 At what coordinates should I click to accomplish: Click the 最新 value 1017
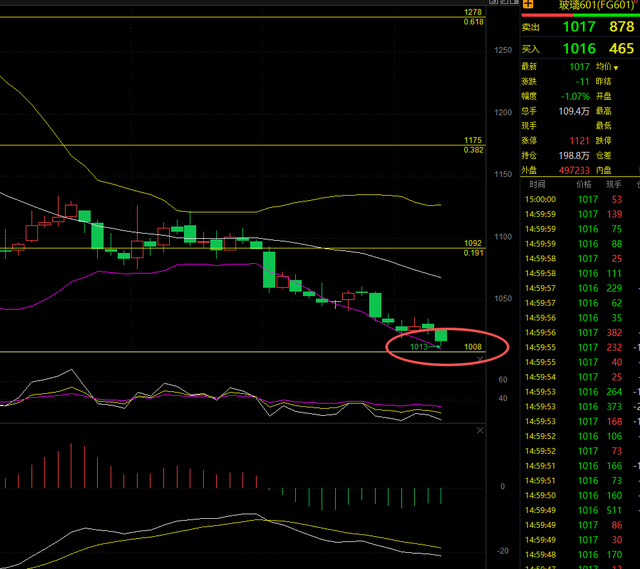pyautogui.click(x=580, y=67)
